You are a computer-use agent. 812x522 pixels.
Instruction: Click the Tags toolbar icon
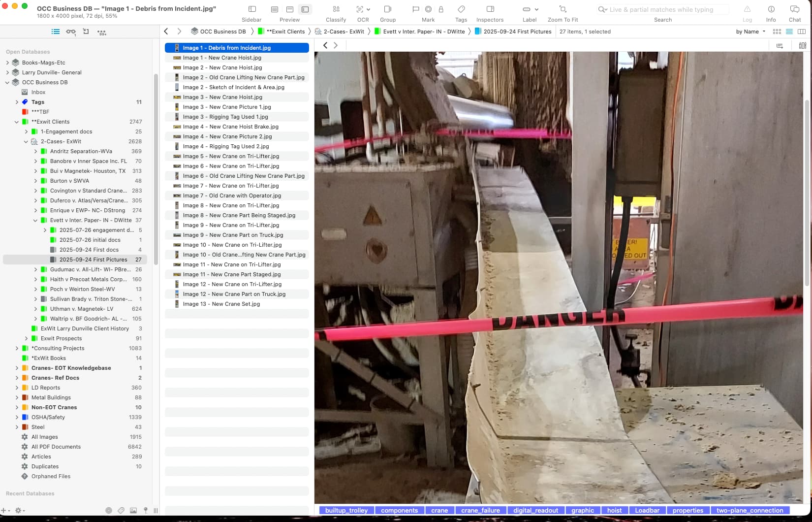click(461, 9)
